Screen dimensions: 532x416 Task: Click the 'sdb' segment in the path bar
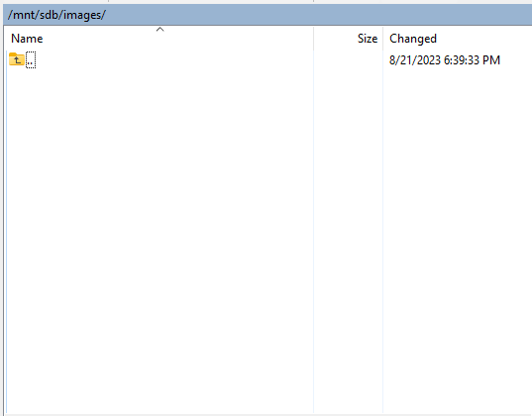click(50, 15)
